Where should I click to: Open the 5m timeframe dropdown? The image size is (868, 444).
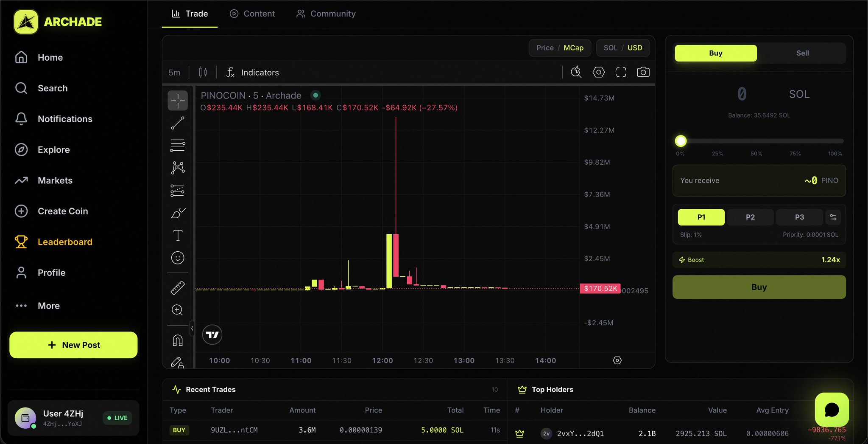(x=174, y=73)
